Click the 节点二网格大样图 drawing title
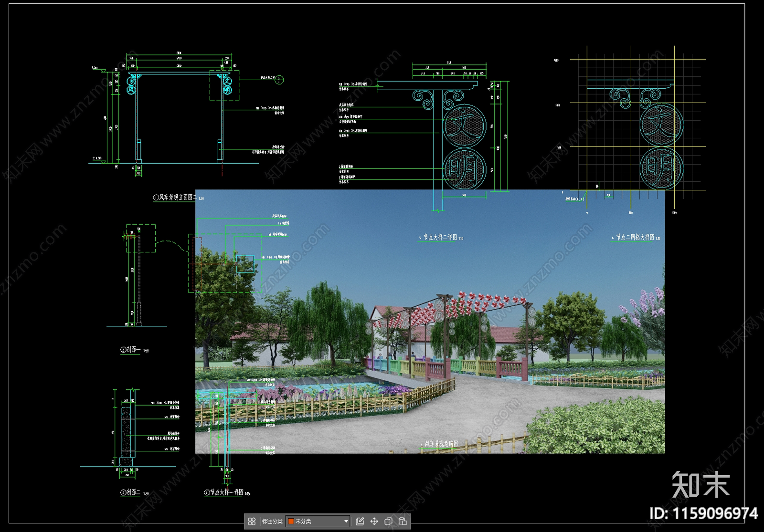This screenshot has width=764, height=532. (635, 237)
